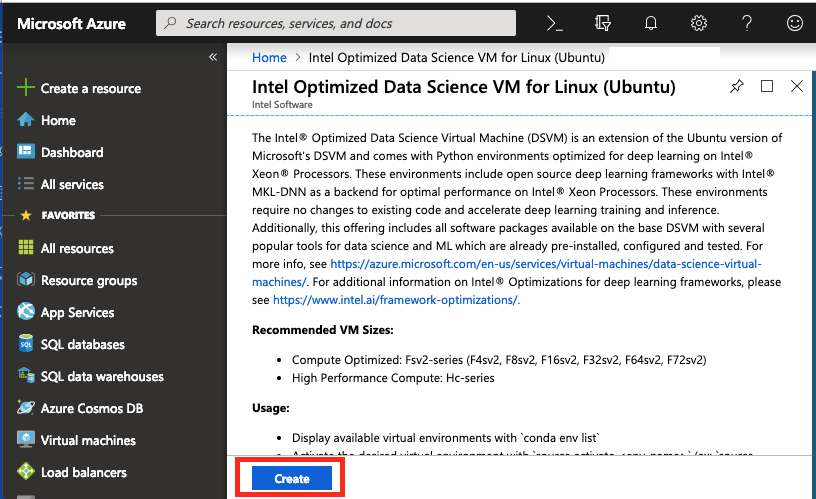
Task: Open the portal settings gear
Action: 698,23
